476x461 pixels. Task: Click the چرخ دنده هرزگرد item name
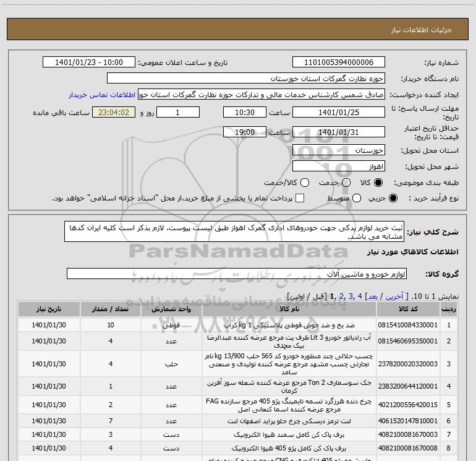(289, 405)
